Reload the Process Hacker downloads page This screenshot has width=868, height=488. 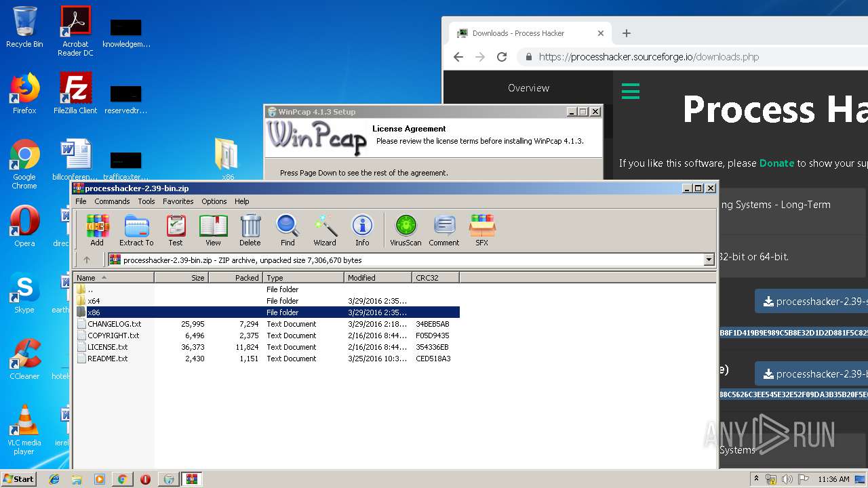(x=502, y=57)
